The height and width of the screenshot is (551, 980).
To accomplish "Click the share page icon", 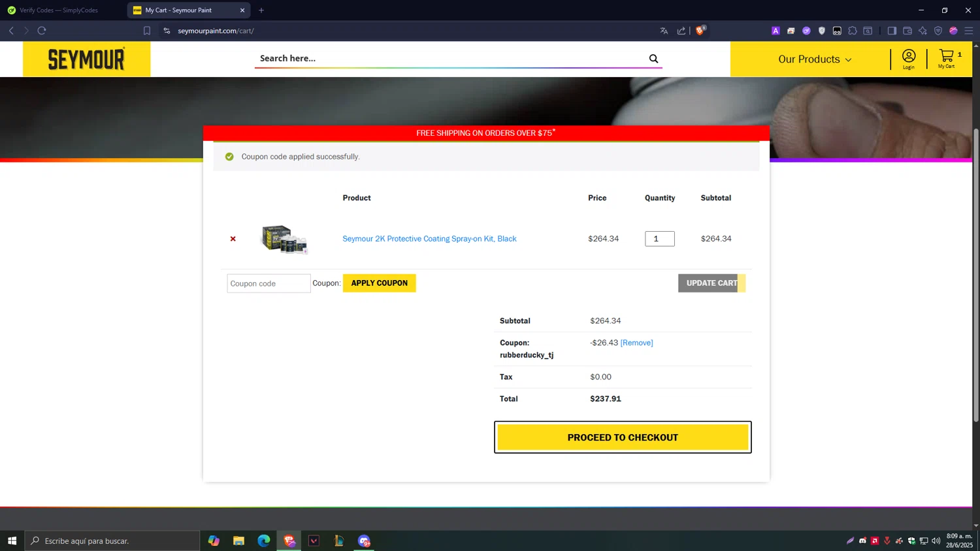I will tap(681, 31).
